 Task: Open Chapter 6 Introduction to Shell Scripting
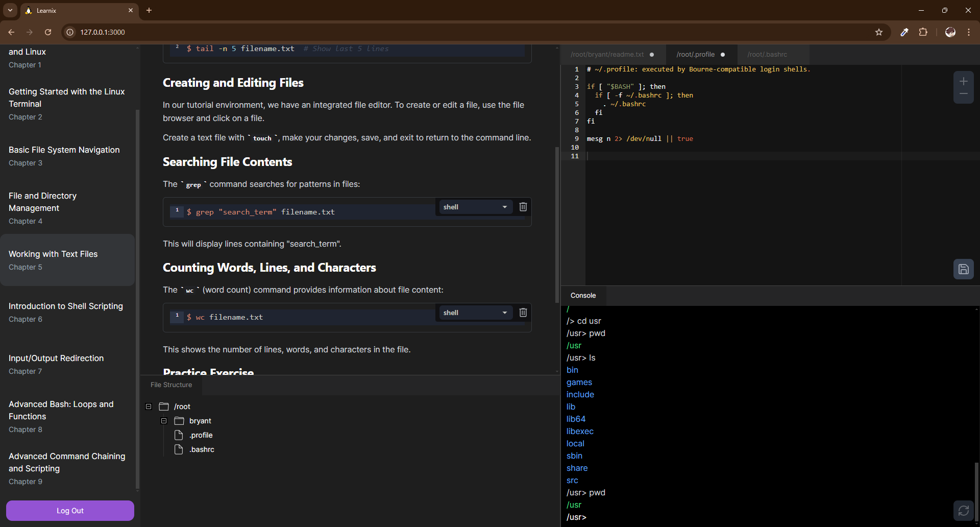[66, 312]
